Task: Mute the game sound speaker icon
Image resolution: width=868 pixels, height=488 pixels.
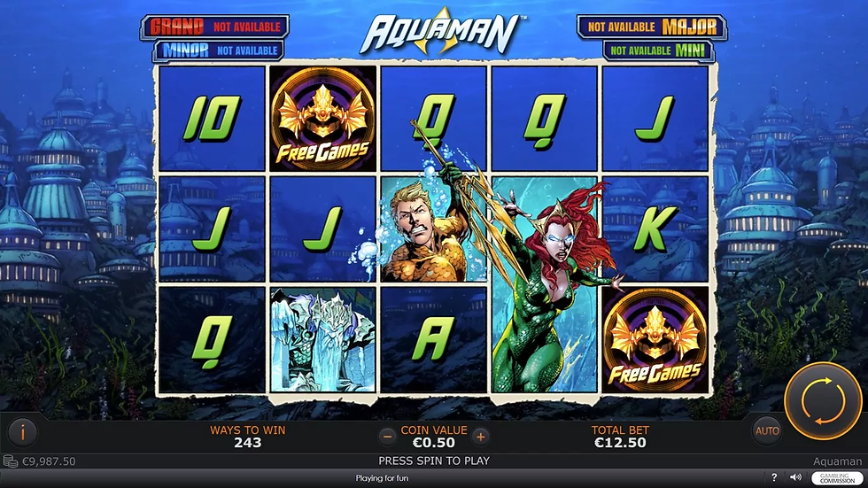Action: [x=795, y=477]
